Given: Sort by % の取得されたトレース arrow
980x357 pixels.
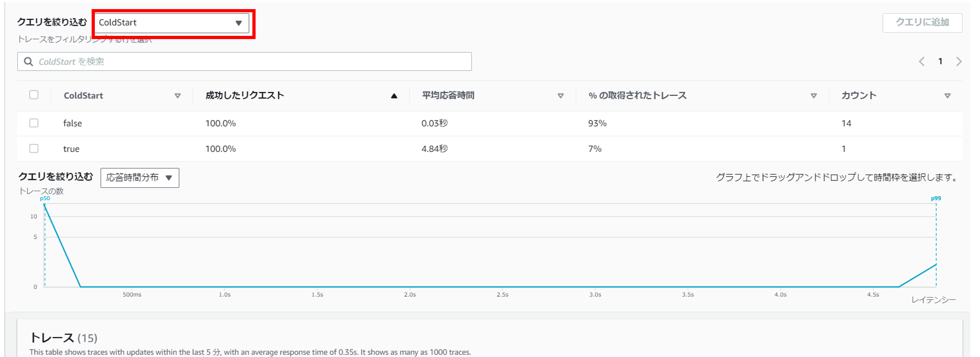Looking at the screenshot, I should click(813, 96).
